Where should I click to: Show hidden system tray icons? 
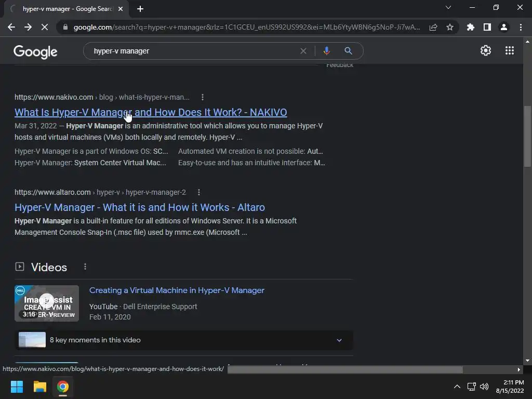pyautogui.click(x=457, y=387)
